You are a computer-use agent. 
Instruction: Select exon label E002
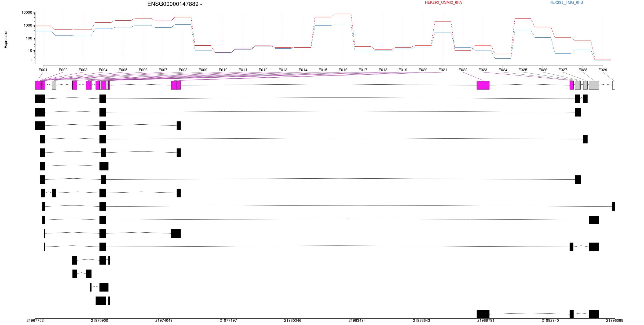pos(63,70)
